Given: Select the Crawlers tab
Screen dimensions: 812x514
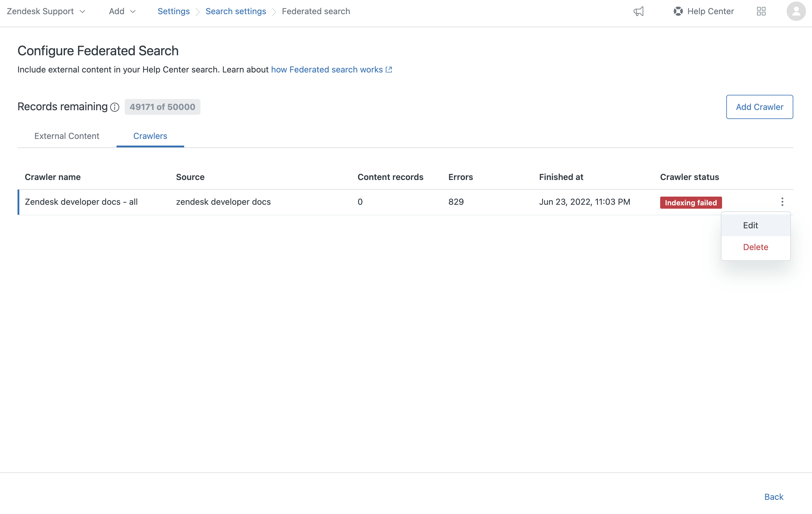Looking at the screenshot, I should tap(150, 136).
